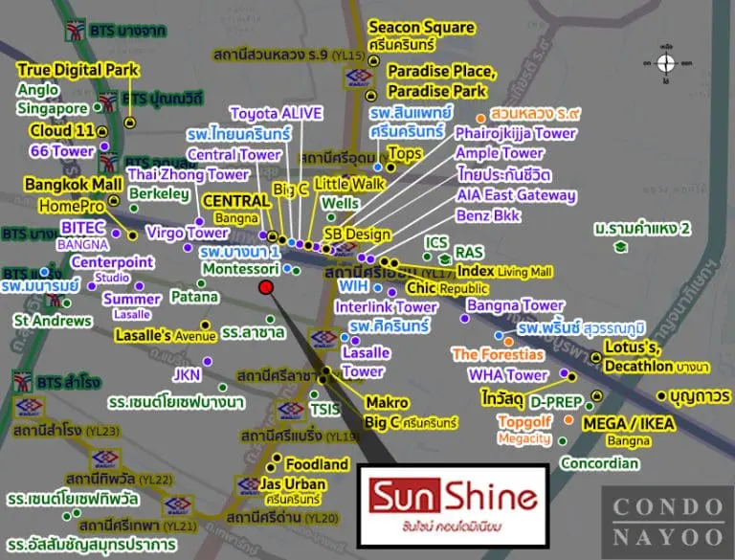Click the Anglo Singapore school label

point(52,99)
